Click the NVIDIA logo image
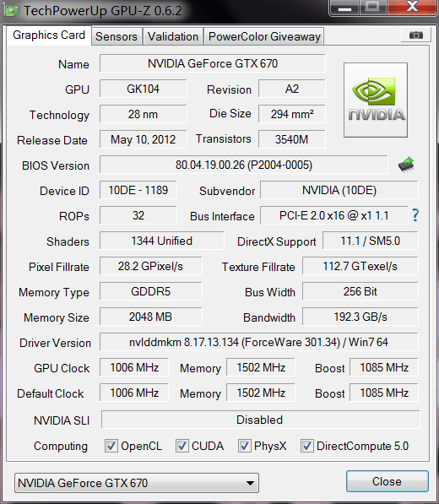 point(376,100)
